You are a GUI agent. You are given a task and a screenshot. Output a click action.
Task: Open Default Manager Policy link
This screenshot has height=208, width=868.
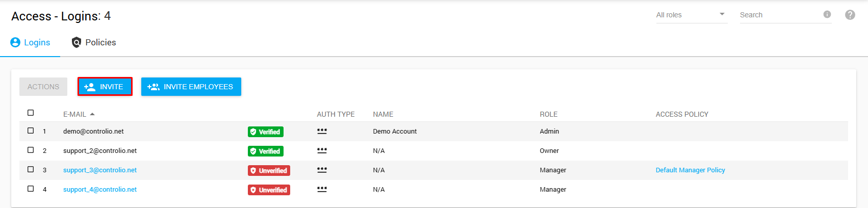tap(690, 170)
